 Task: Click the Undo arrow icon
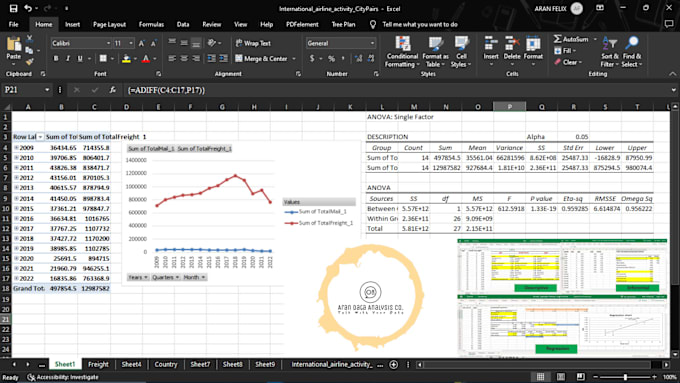click(x=28, y=8)
